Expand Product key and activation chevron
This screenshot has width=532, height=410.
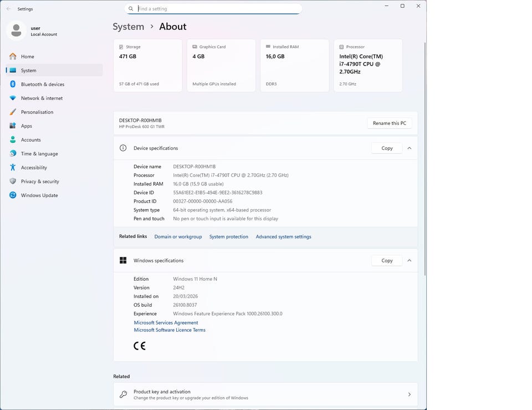click(410, 394)
